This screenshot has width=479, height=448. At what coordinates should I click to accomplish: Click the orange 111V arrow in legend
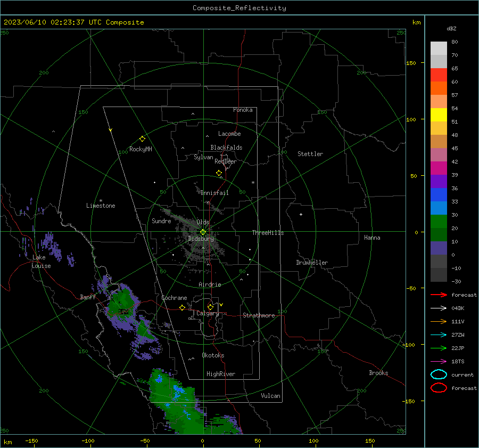coord(439,321)
